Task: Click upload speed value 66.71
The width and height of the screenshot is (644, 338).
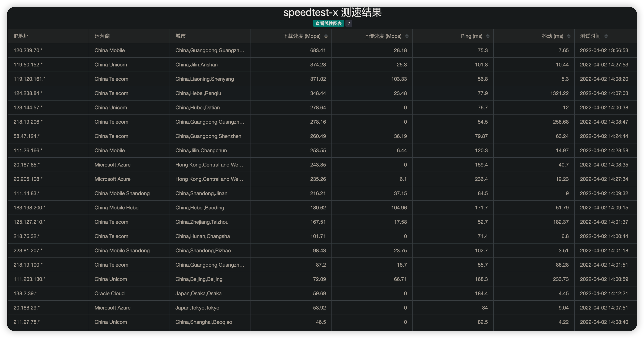Action: (400, 279)
